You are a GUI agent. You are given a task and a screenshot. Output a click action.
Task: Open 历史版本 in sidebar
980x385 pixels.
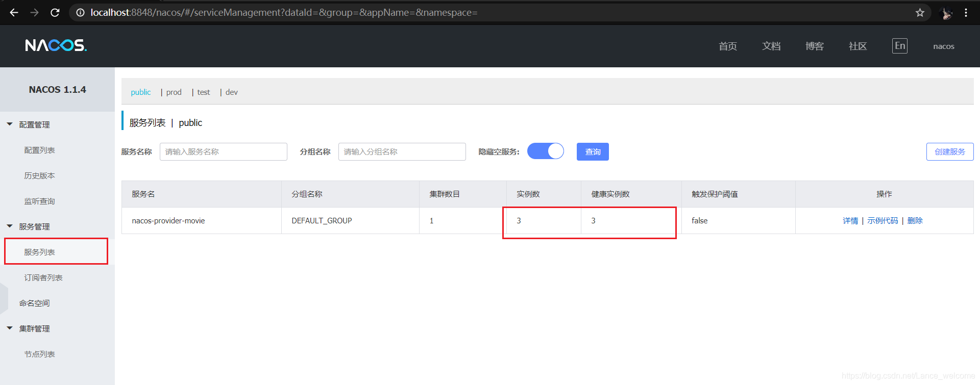coord(40,175)
